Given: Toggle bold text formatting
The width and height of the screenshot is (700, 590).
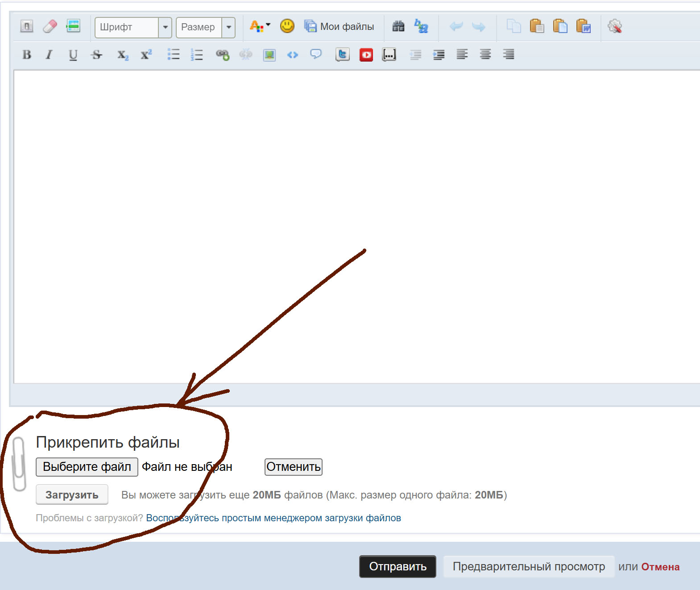Looking at the screenshot, I should tap(27, 55).
